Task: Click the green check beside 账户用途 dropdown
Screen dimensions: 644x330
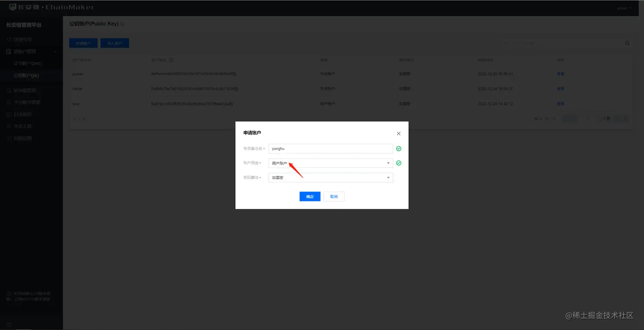Action: [399, 163]
